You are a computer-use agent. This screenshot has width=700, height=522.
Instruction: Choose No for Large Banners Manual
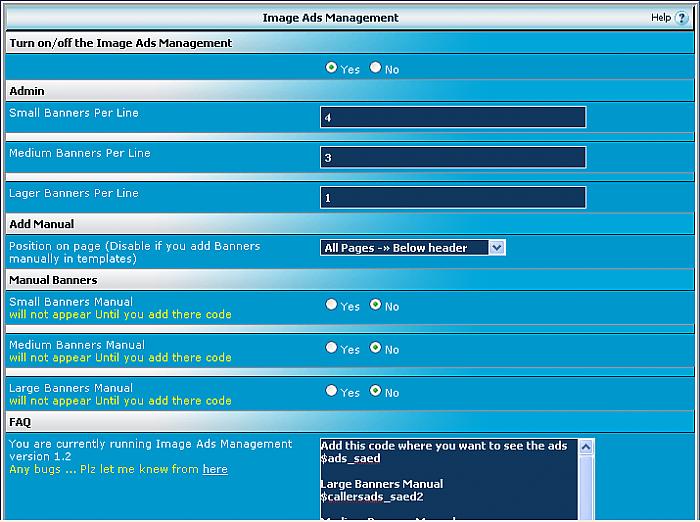point(376,391)
